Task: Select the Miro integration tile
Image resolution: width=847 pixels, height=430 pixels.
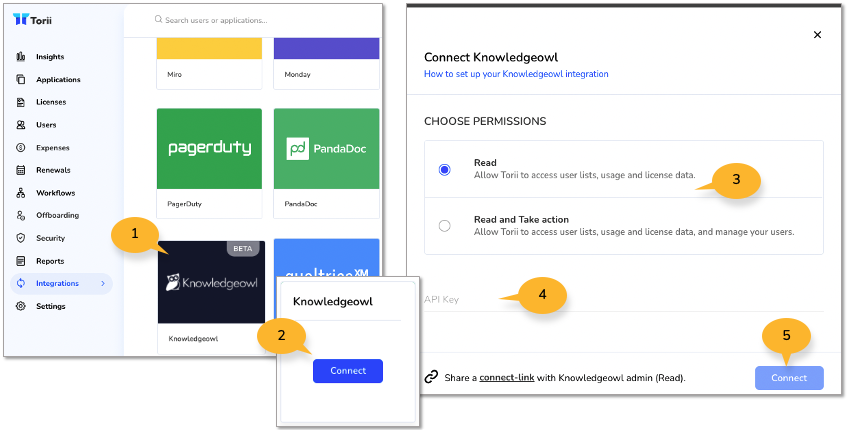Action: [x=210, y=64]
